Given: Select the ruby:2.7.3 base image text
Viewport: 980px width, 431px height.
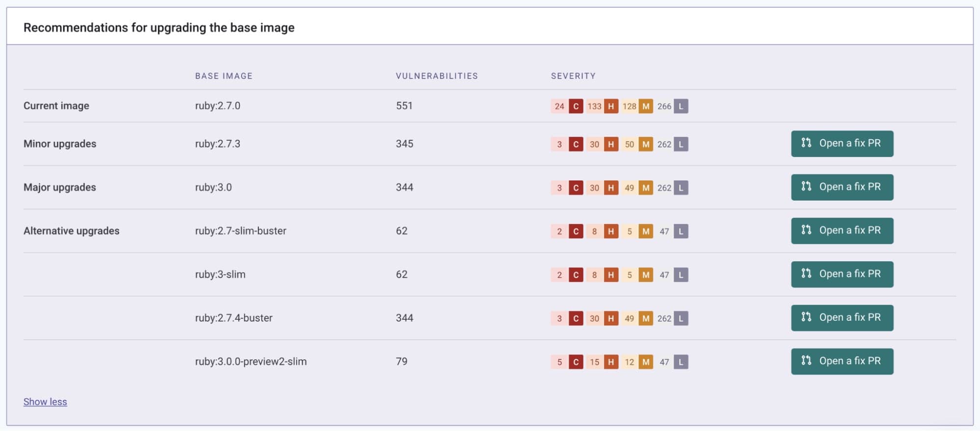Looking at the screenshot, I should (x=218, y=144).
